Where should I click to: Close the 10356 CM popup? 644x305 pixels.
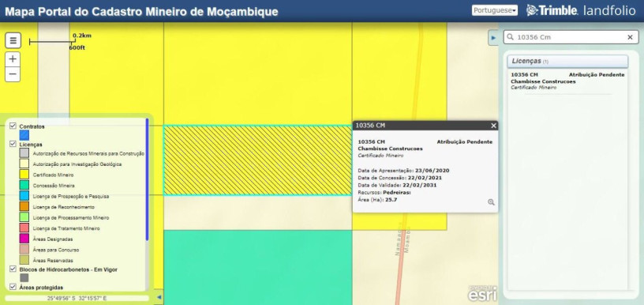tap(494, 126)
